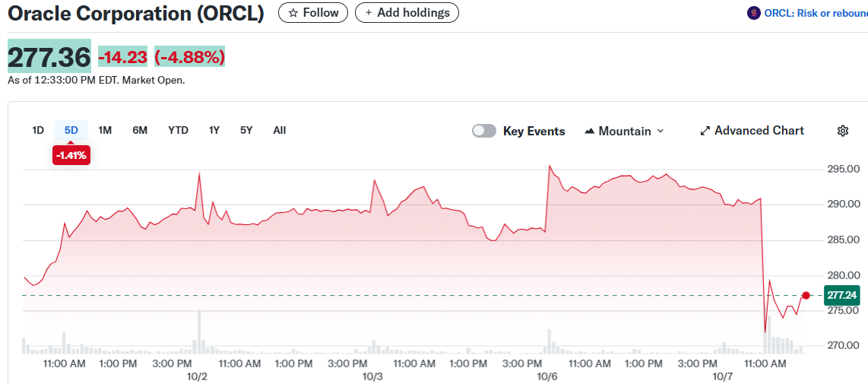Choose the 5Y time range
The height and width of the screenshot is (384, 868).
246,130
